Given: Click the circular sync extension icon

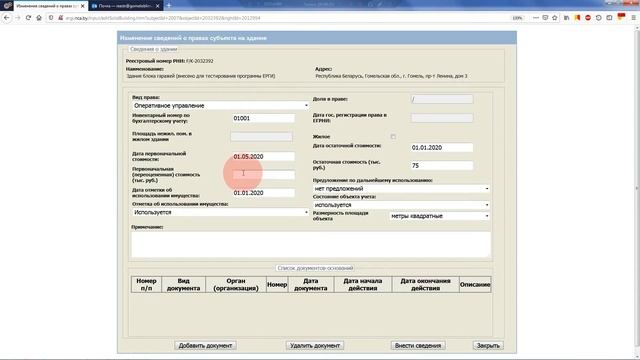Looking at the screenshot, I should pyautogui.click(x=598, y=18).
